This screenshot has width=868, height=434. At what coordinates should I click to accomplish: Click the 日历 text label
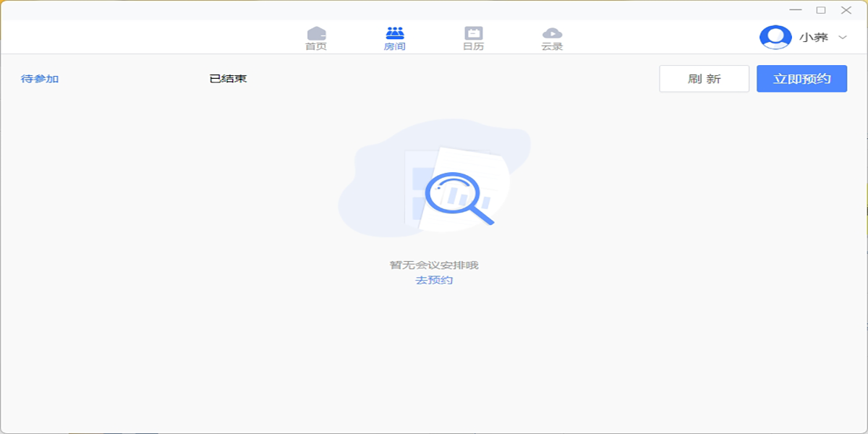point(473,46)
